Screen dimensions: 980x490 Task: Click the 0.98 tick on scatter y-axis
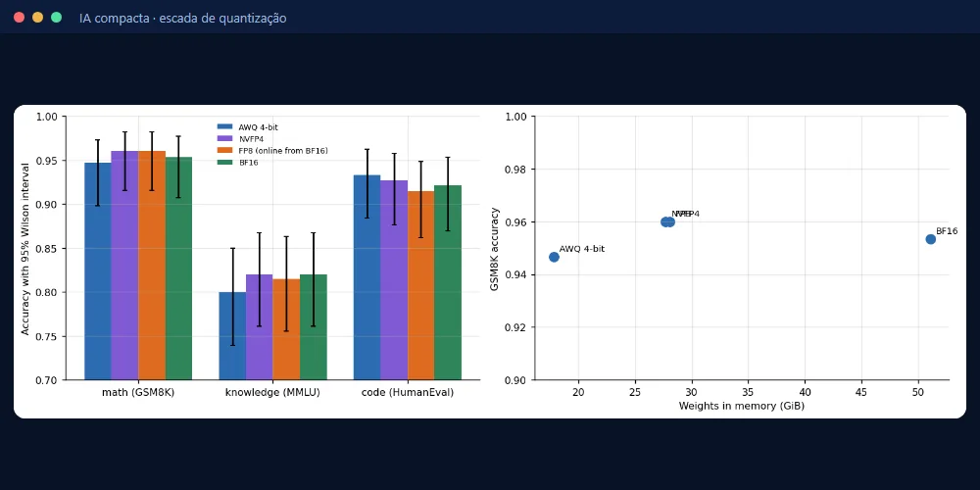click(516, 170)
